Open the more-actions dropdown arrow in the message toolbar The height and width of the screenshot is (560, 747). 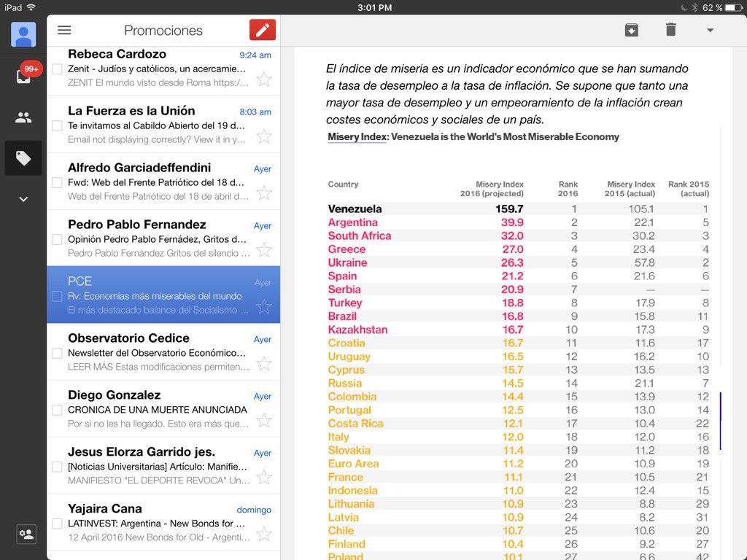pos(710,30)
